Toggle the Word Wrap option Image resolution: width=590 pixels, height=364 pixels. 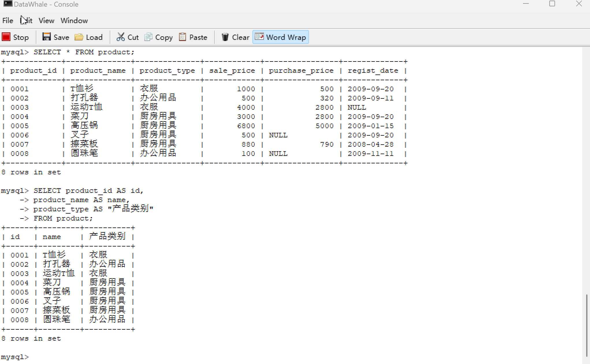pyautogui.click(x=281, y=37)
